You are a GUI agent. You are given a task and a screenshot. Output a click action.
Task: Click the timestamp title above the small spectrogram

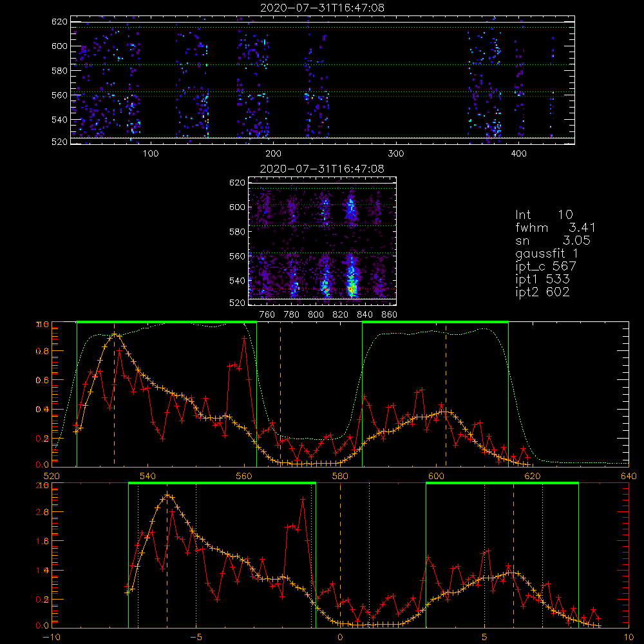click(x=322, y=169)
